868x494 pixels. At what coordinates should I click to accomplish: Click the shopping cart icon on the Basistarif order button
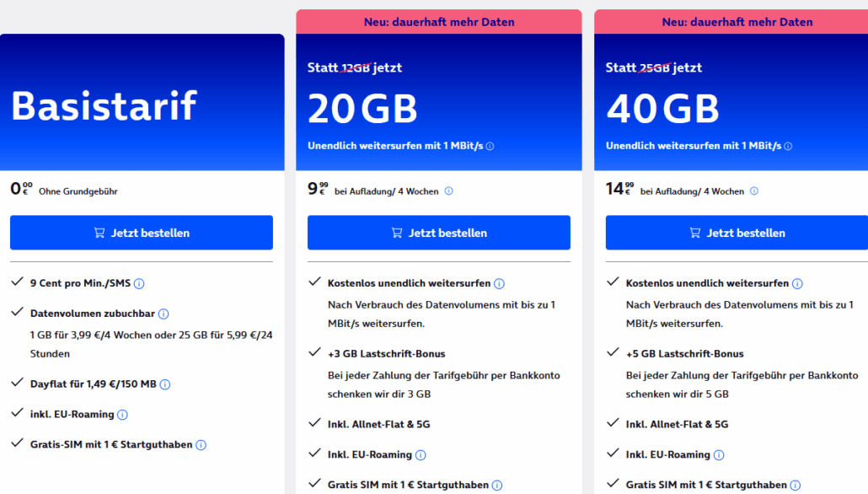(100, 233)
